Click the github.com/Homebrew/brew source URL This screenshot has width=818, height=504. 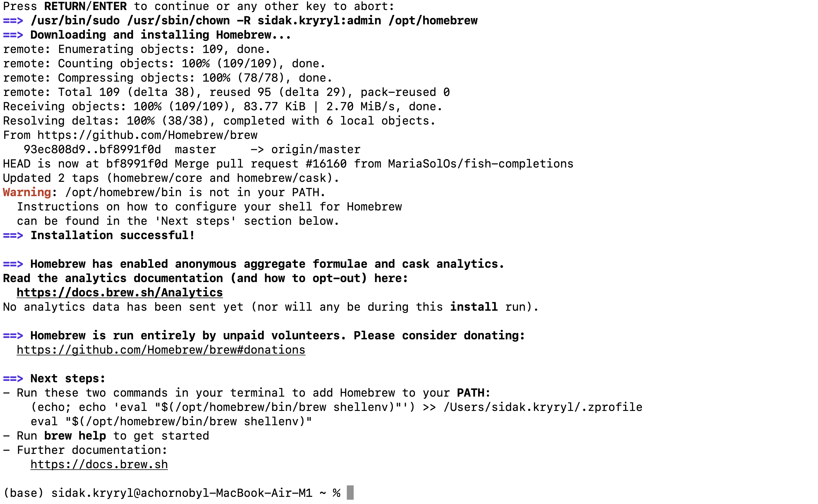point(147,135)
